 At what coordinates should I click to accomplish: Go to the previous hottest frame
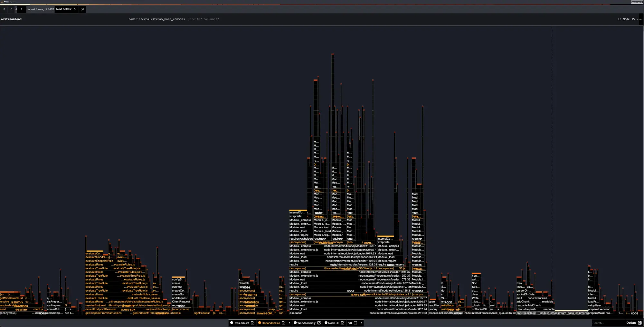(x=11, y=9)
